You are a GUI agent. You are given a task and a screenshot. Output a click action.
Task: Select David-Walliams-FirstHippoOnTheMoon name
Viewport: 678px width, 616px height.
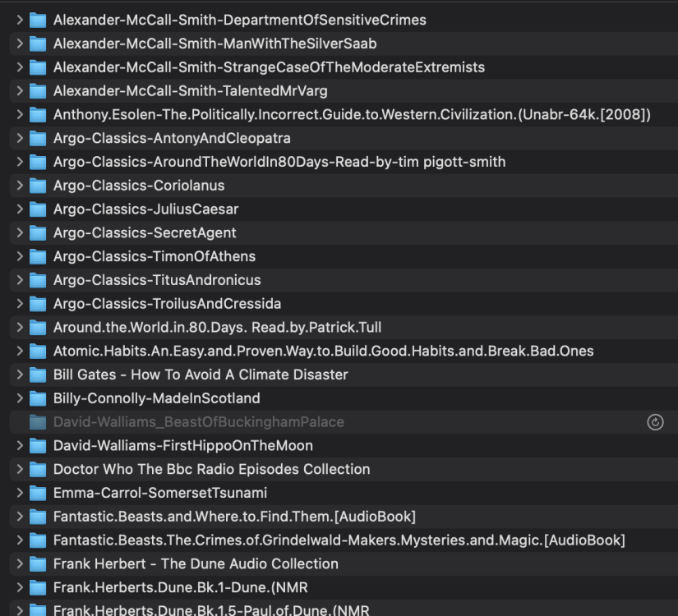(x=183, y=446)
